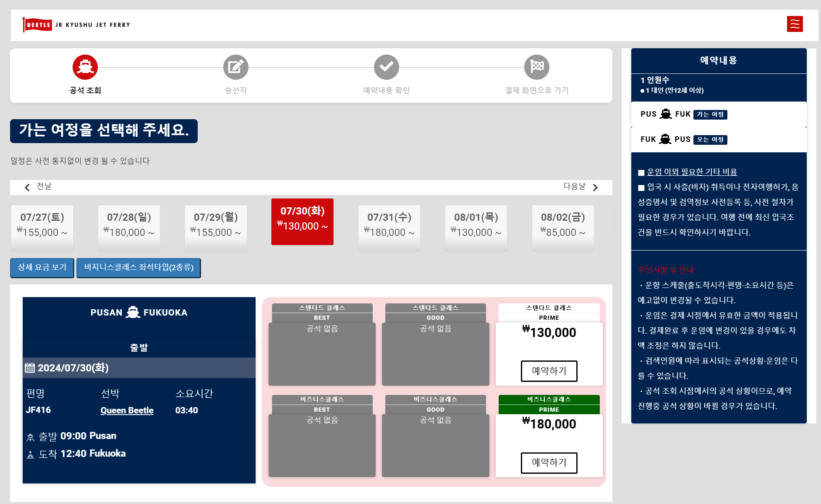Book Business Prime ₩180,000 with 예약하기
The height and width of the screenshot is (504, 821).
pos(549,462)
